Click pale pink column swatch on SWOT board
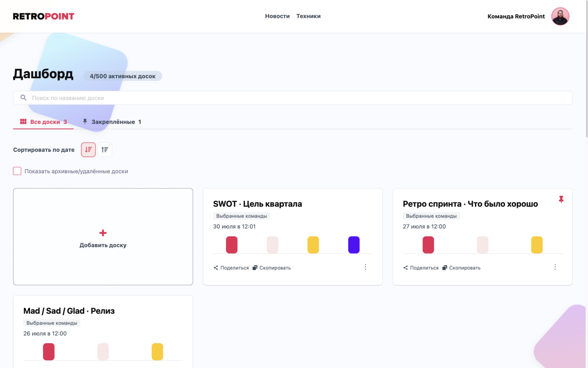Screen dimensions: 588x368 [272, 245]
